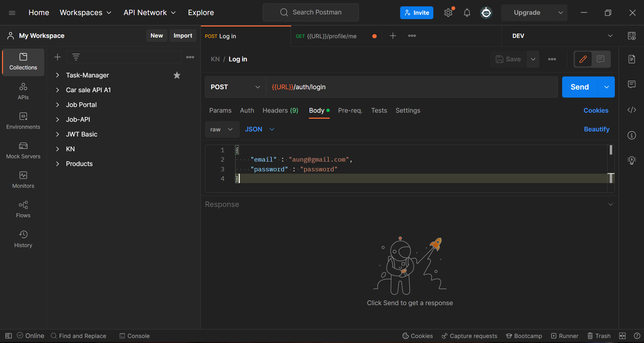Click the Beautify link
This screenshot has width=644, height=343.
[x=596, y=129]
